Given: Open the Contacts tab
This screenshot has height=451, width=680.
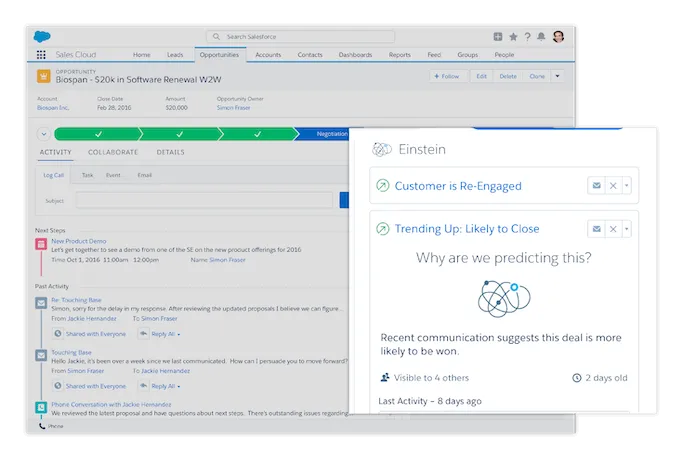Looking at the screenshot, I should click(x=310, y=55).
